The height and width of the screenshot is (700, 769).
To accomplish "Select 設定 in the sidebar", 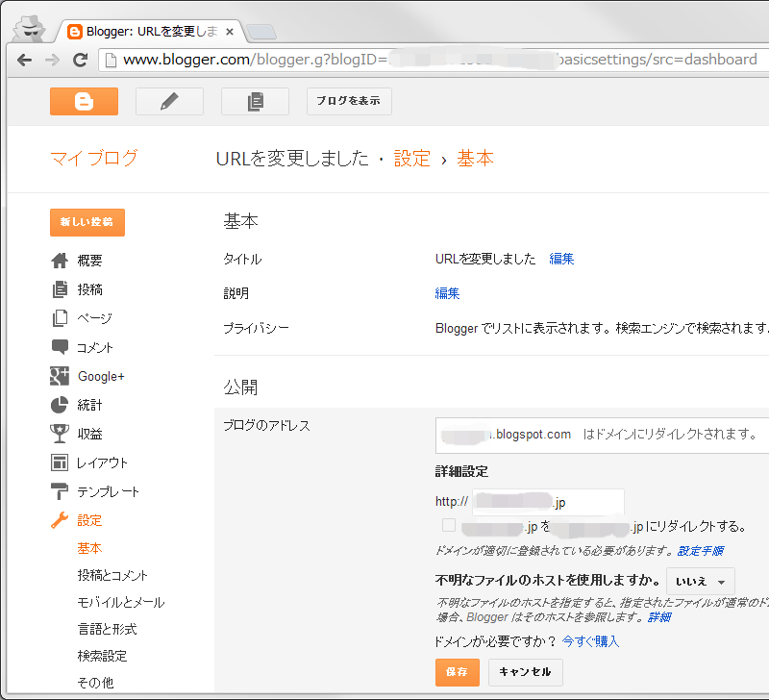I will pos(89,520).
